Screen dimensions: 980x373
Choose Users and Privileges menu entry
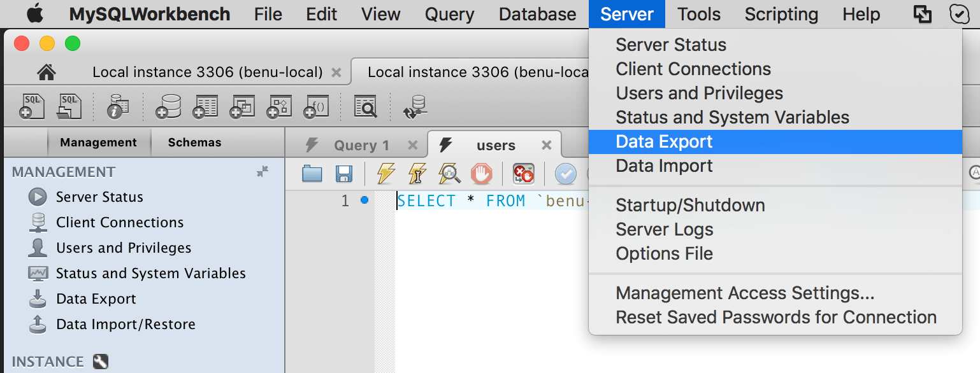tap(775, 93)
